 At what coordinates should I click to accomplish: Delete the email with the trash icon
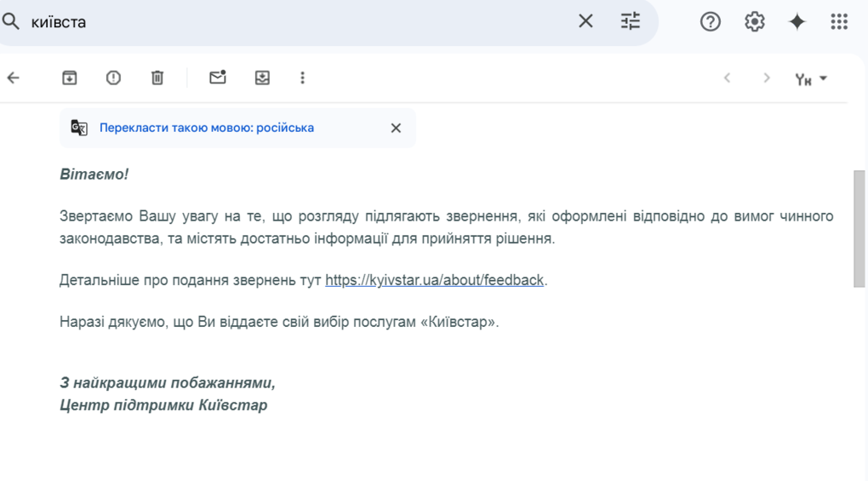pos(157,78)
